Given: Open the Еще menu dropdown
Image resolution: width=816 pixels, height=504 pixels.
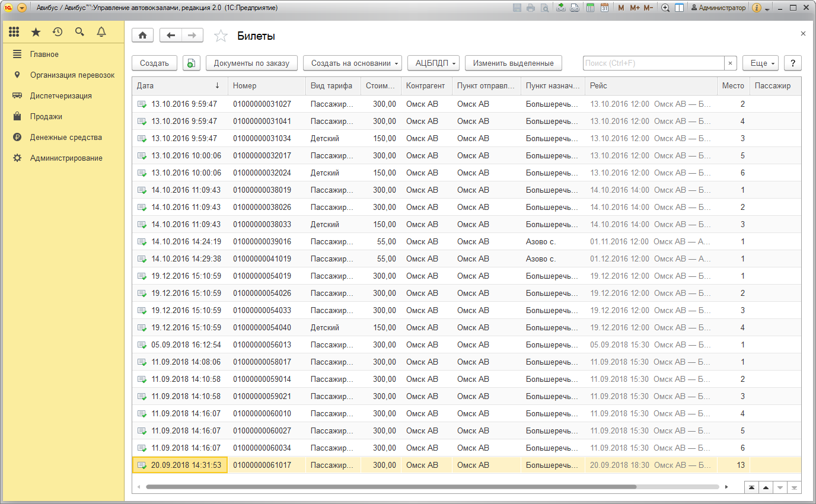Looking at the screenshot, I should pyautogui.click(x=763, y=63).
